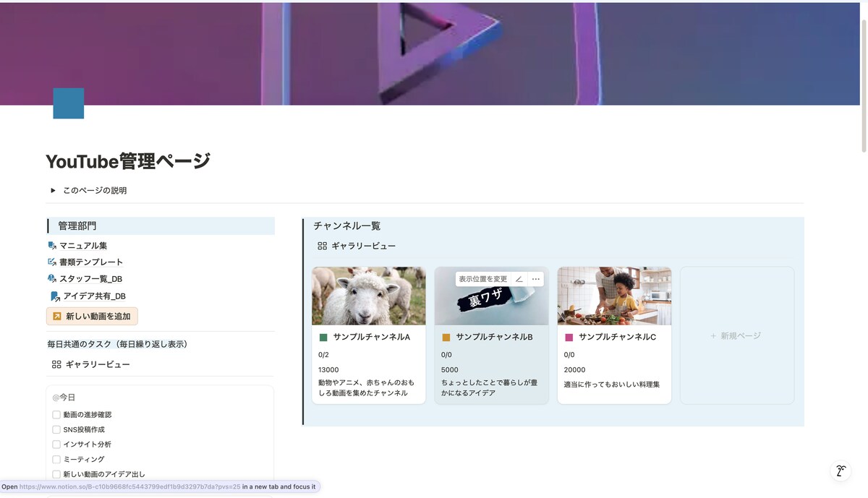Check the 新しい動画のアイデア出し checkbox
This screenshot has width=868, height=498.
click(56, 474)
